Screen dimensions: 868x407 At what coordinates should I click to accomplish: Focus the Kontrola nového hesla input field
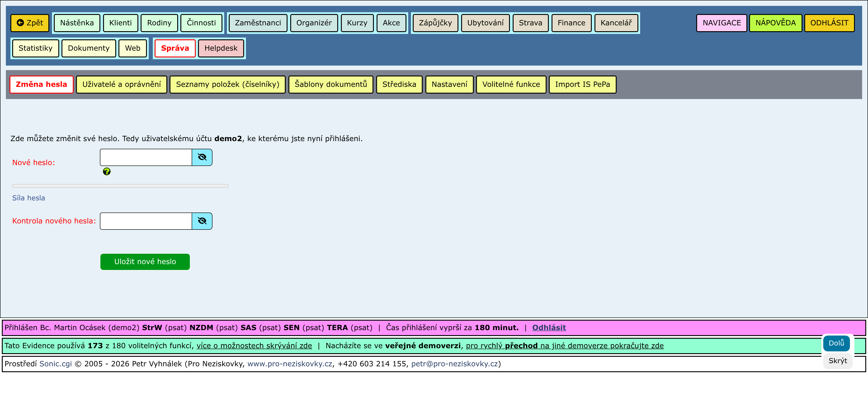click(x=146, y=221)
